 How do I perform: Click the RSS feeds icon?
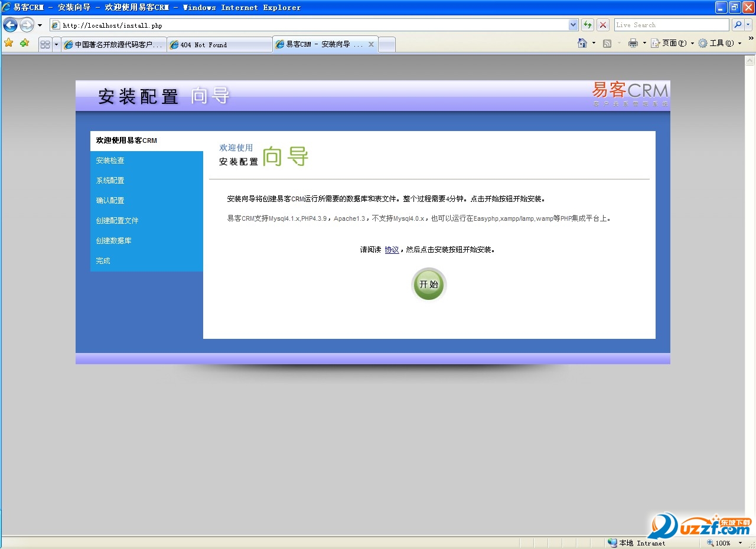tap(607, 43)
